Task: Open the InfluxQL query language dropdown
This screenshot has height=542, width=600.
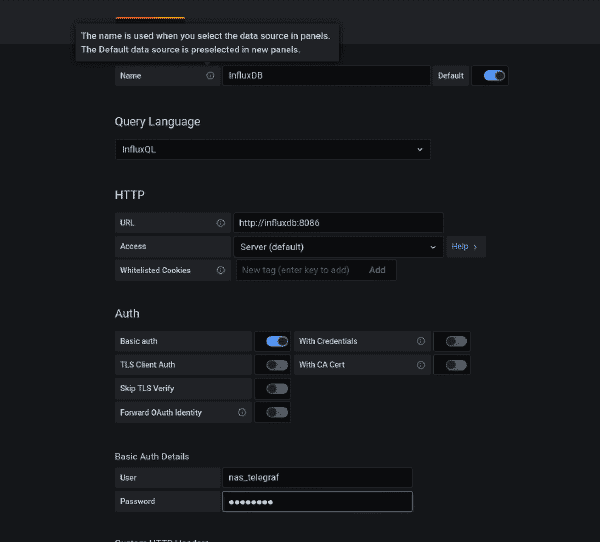Action: click(x=273, y=149)
